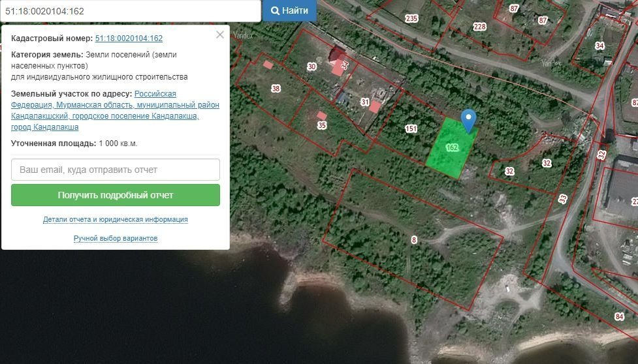Screen dimensions: 638x364
Task: Open the cadastral number 51:18:0020104:162 link
Action: coord(129,38)
